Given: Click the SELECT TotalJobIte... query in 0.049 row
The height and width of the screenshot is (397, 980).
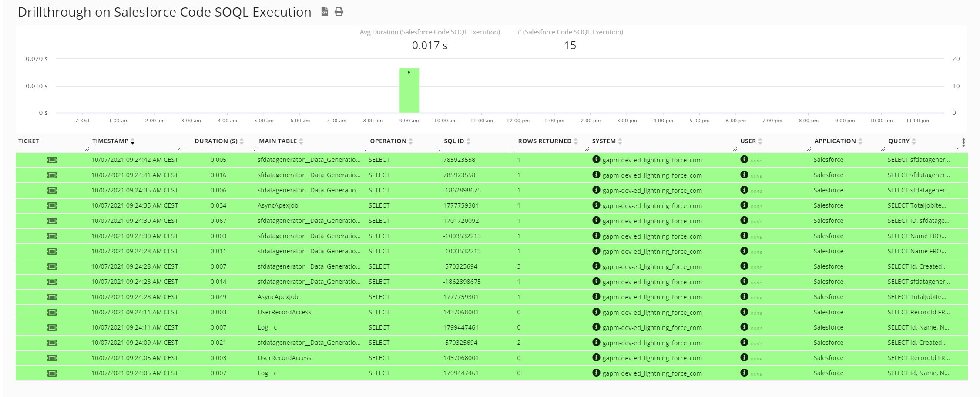Looking at the screenshot, I should [x=916, y=297].
